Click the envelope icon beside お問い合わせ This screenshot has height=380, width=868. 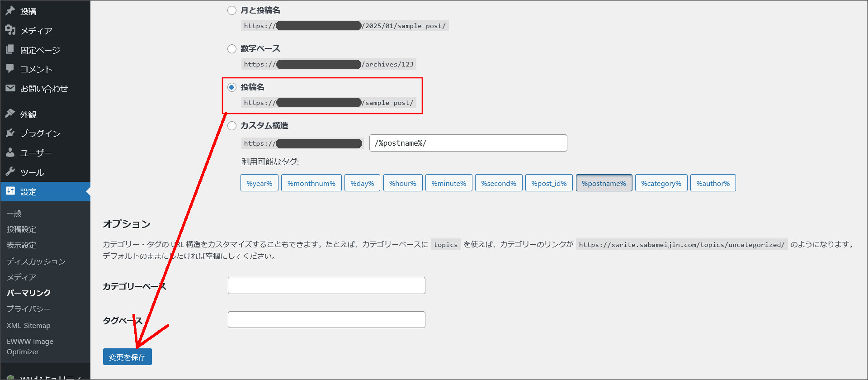click(10, 88)
